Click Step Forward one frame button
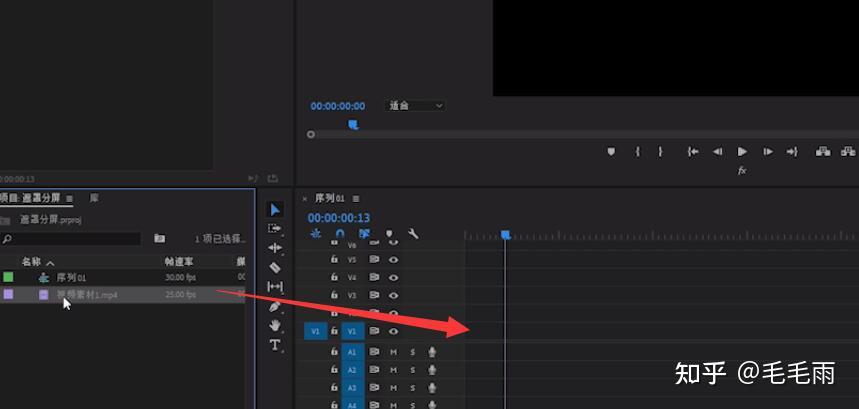The height and width of the screenshot is (409, 859). [x=768, y=152]
